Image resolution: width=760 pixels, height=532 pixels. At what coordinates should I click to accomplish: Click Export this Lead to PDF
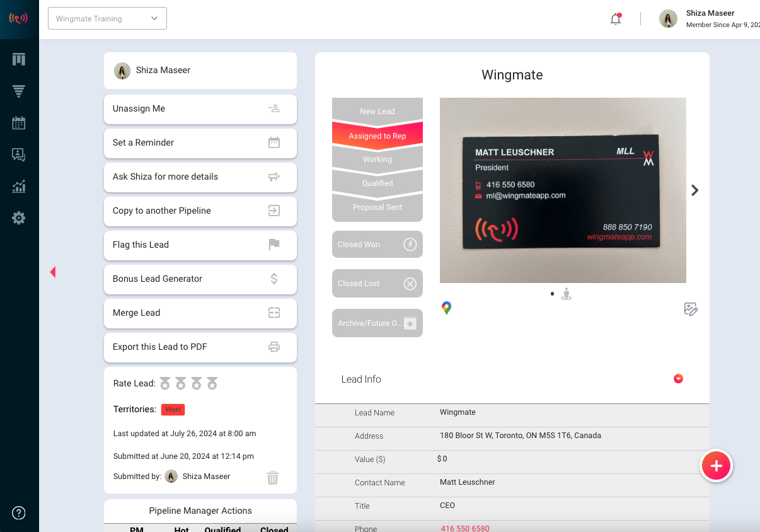(200, 347)
